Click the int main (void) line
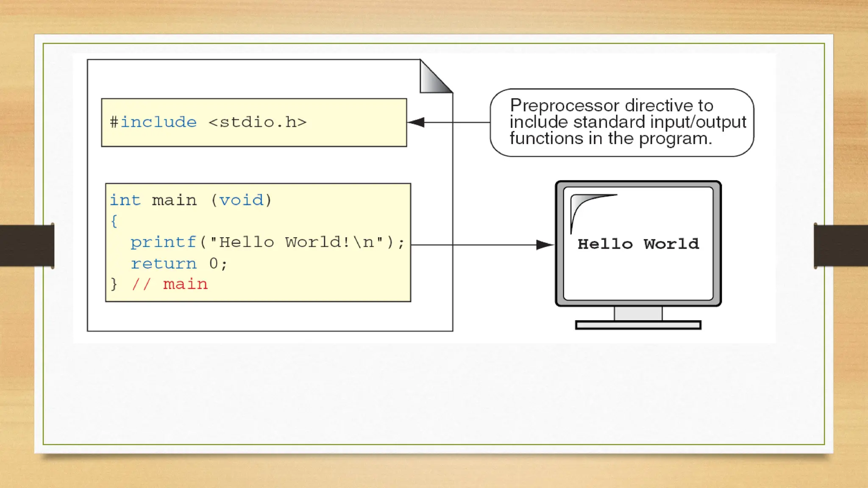Viewport: 868px width, 488px height. 191,200
